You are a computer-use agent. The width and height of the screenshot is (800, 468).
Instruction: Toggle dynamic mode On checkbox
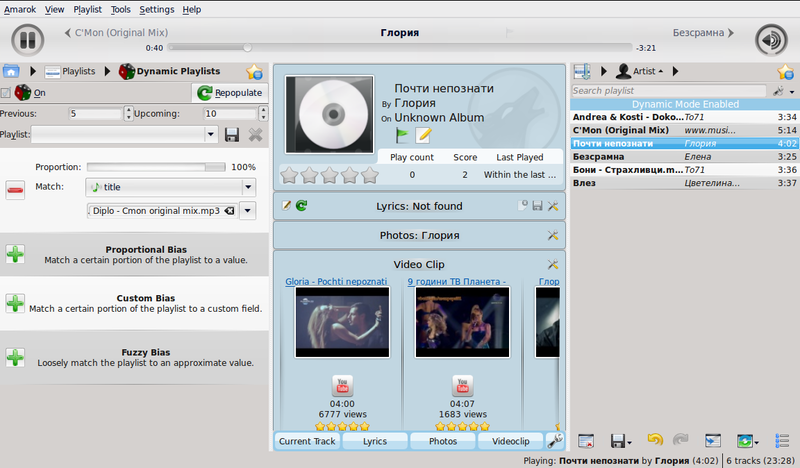tap(6, 93)
